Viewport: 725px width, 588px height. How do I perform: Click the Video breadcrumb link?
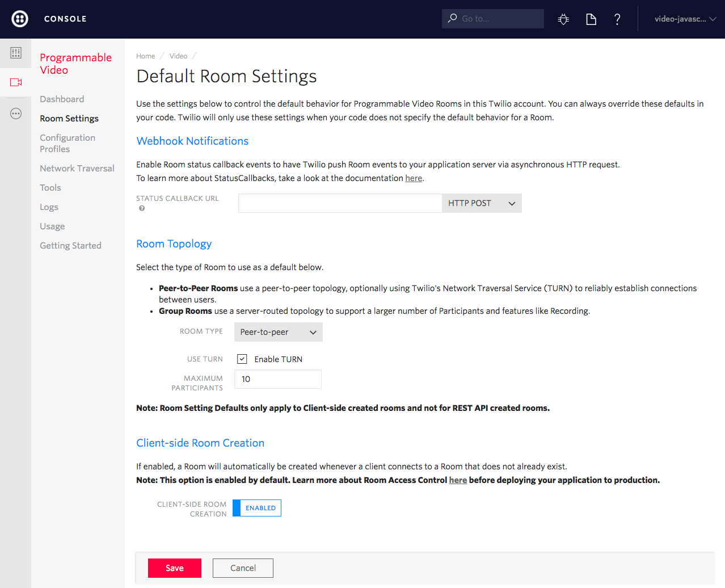(x=178, y=56)
